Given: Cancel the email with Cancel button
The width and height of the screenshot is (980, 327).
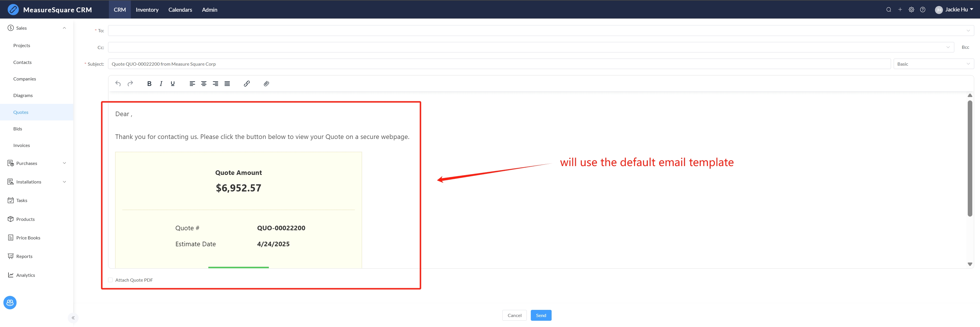Looking at the screenshot, I should click(x=514, y=315).
